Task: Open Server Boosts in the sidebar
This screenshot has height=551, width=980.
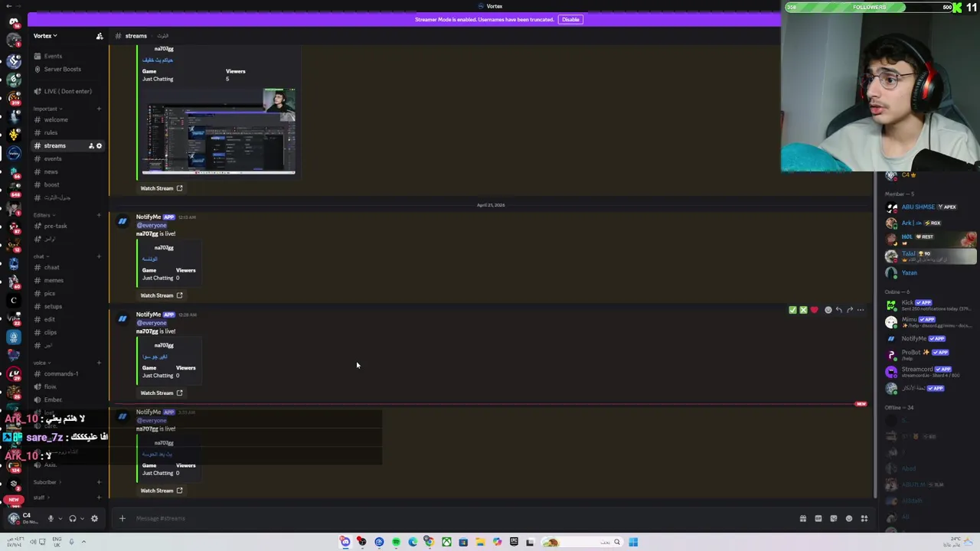Action: pos(62,69)
